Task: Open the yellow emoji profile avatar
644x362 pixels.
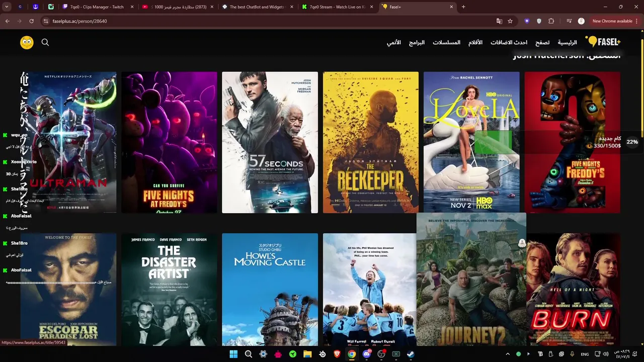Action: point(27,43)
